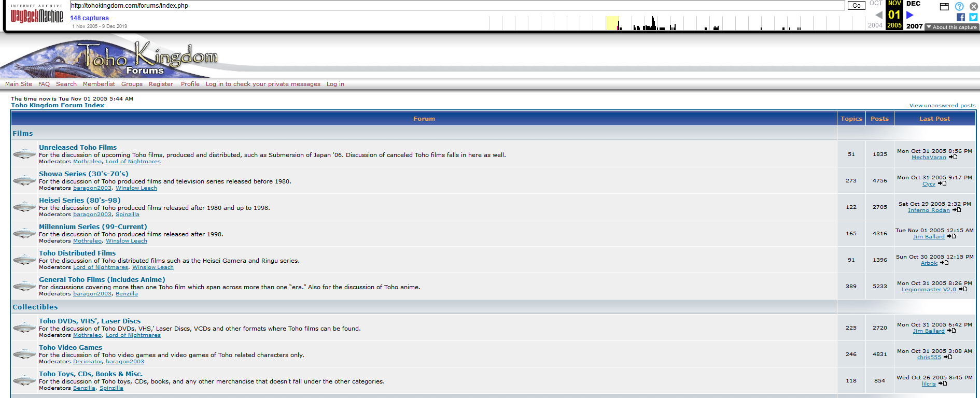Click forum status icon for Toho Toys, CDs, Books
The width and height of the screenshot is (980, 398).
click(24, 380)
